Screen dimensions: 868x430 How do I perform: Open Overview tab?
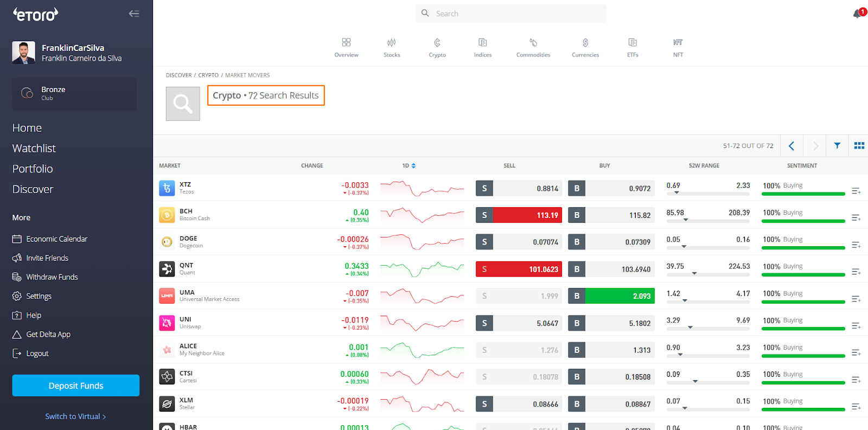(x=346, y=48)
